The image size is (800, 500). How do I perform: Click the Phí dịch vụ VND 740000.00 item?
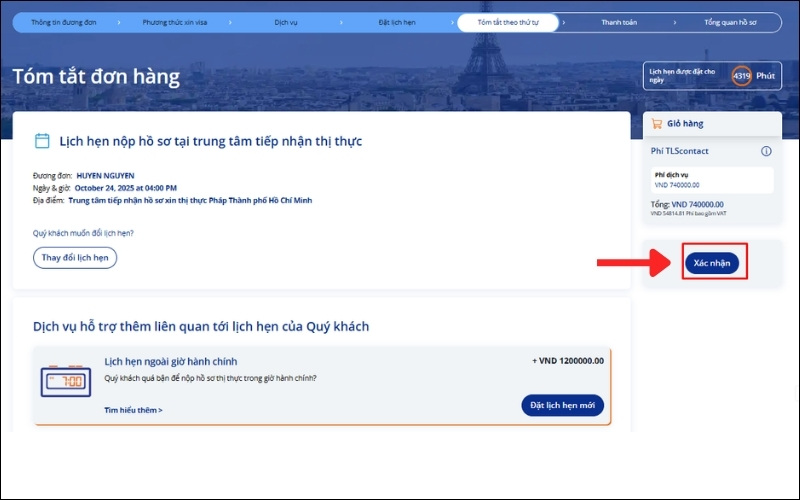pos(712,180)
